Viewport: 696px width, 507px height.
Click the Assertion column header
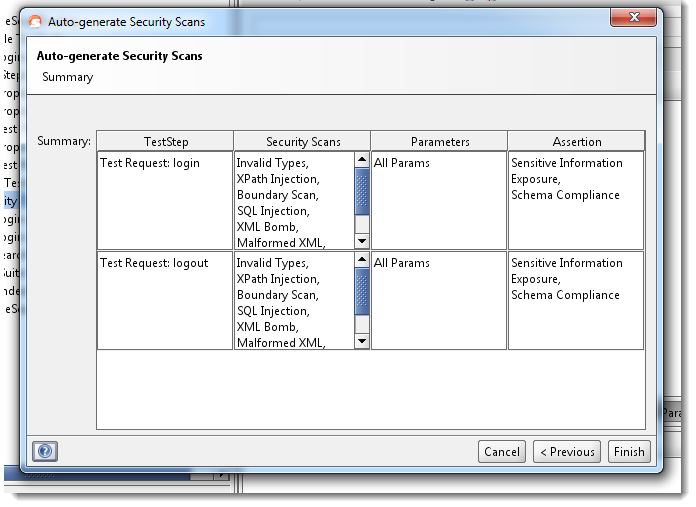coord(576,142)
